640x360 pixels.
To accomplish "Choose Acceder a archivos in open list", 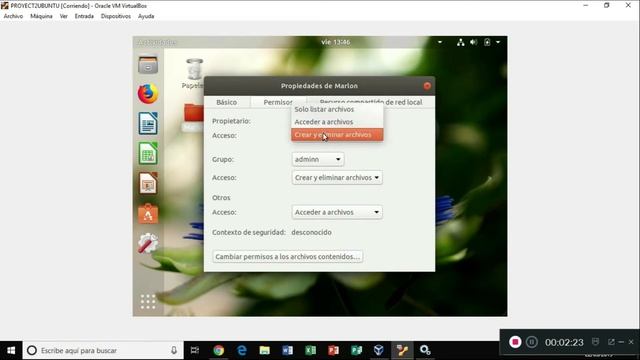I will coord(337,122).
